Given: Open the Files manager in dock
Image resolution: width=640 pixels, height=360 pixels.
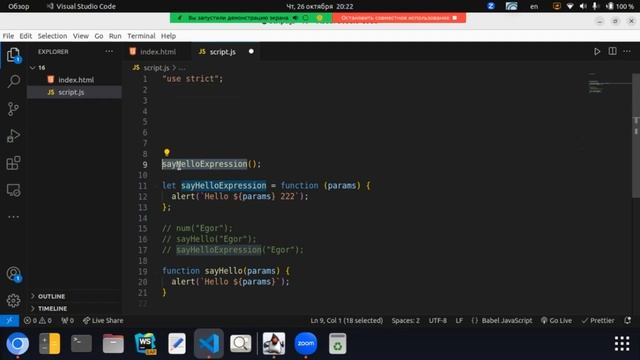Looking at the screenshot, I should pos(113,344).
